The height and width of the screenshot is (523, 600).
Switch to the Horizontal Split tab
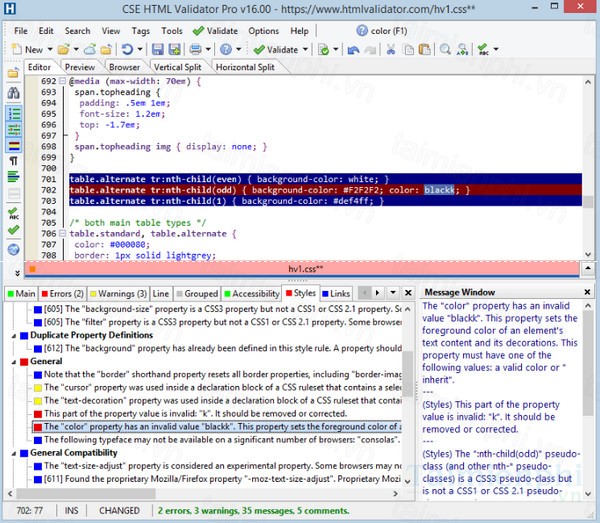pyautogui.click(x=245, y=67)
